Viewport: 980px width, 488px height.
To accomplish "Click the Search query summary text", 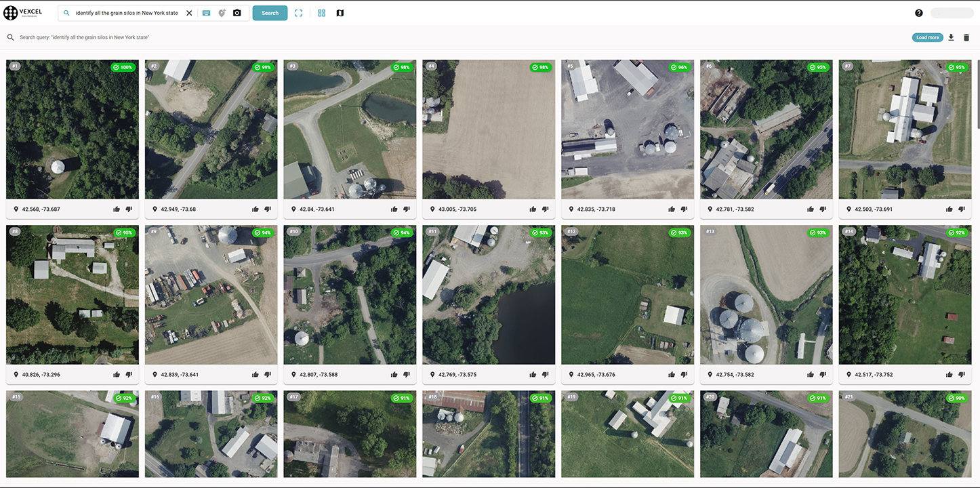I will click(84, 37).
